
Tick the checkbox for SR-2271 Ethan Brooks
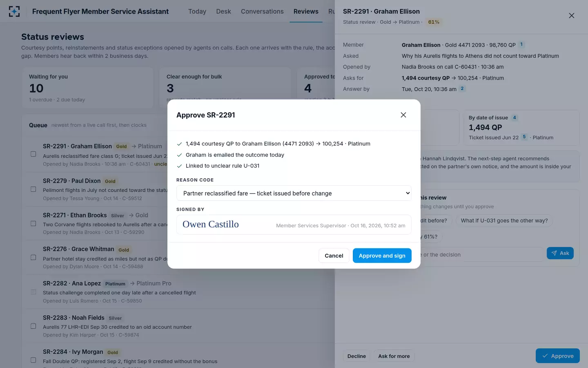33,224
